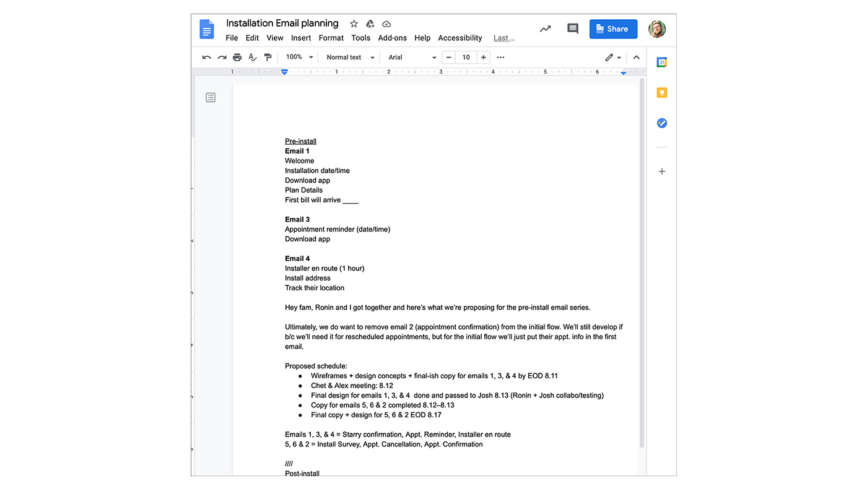The height and width of the screenshot is (504, 867).
Task: Click the Undo icon
Action: click(207, 58)
